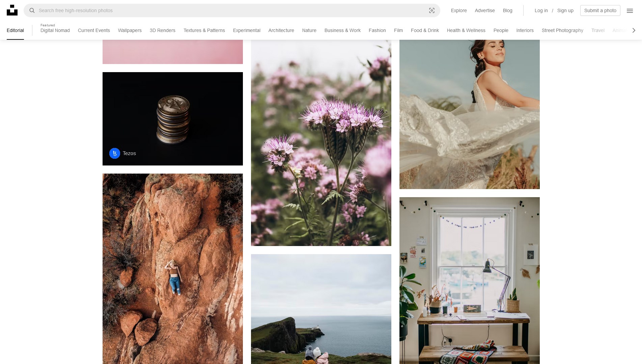Viewport: 642px width, 364px height.
Task: Open Health & Wellness topic
Action: pos(466,30)
